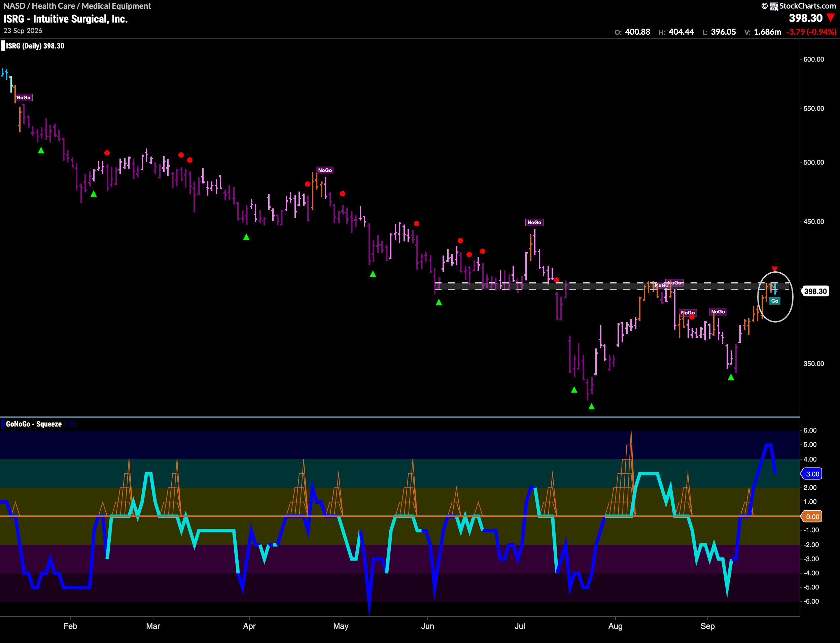Viewport: 840px width, 643px height.
Task: Click the 5.00 oscillator axis label
Action: (810, 444)
